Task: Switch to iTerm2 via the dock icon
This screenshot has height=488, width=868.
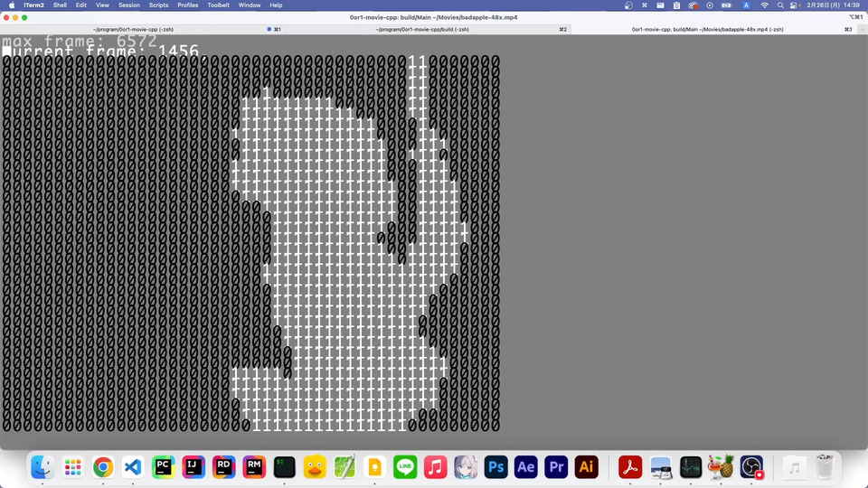Action: coord(284,467)
